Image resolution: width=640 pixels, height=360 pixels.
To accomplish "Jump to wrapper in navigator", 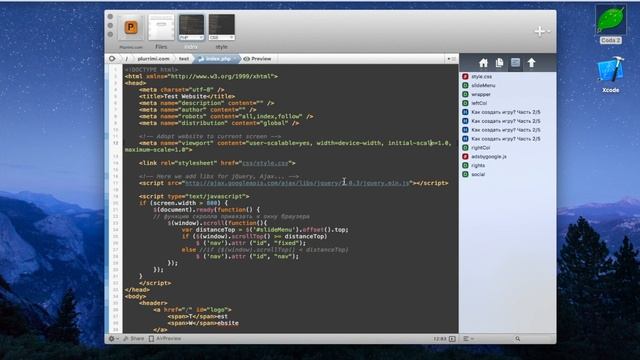I will (481, 94).
